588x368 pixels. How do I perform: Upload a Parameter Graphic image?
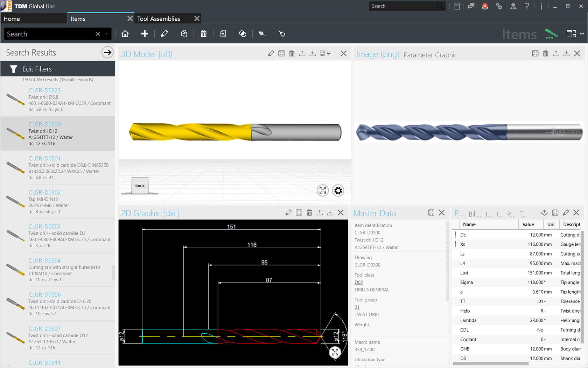tap(556, 54)
